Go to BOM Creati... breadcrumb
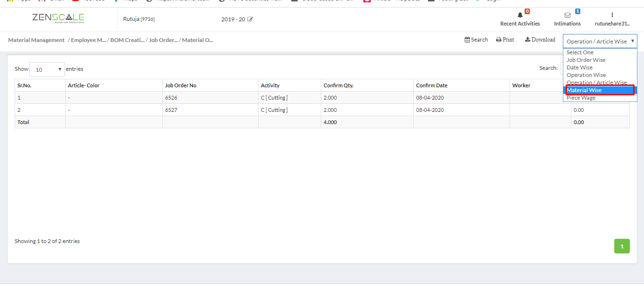Viewport: 644px width, 286px height. coord(127,40)
